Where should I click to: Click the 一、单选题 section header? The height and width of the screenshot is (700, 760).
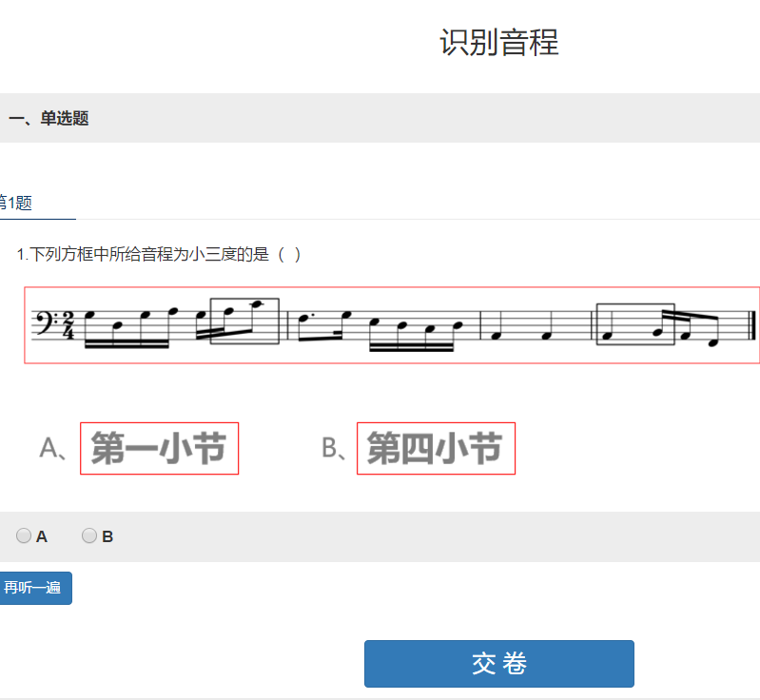[x=49, y=119]
